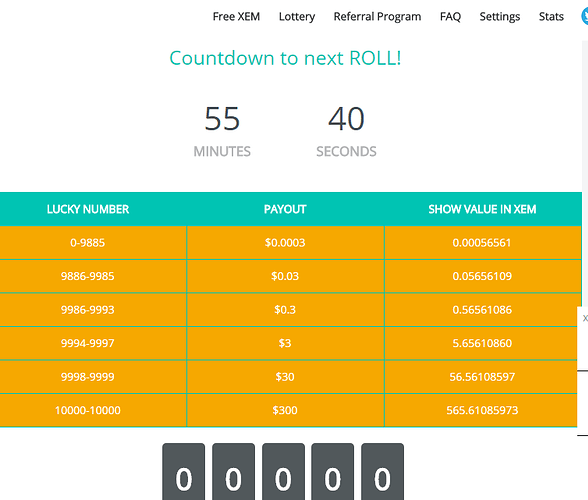Click the Countdown to next ROLL heading
This screenshot has width=588, height=500.
click(x=285, y=58)
